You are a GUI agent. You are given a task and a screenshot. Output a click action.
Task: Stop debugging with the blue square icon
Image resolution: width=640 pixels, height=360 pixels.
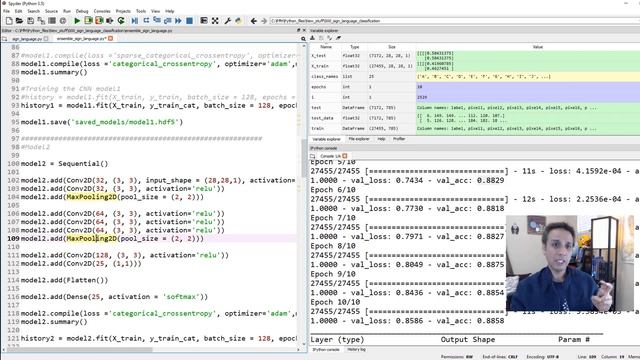tap(189, 20)
